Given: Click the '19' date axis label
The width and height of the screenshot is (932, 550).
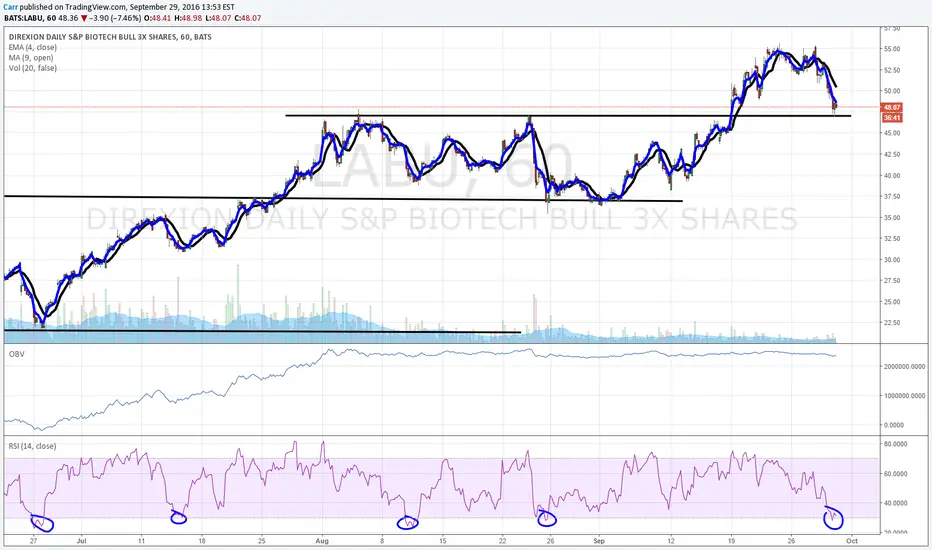Looking at the screenshot, I should click(x=731, y=541).
